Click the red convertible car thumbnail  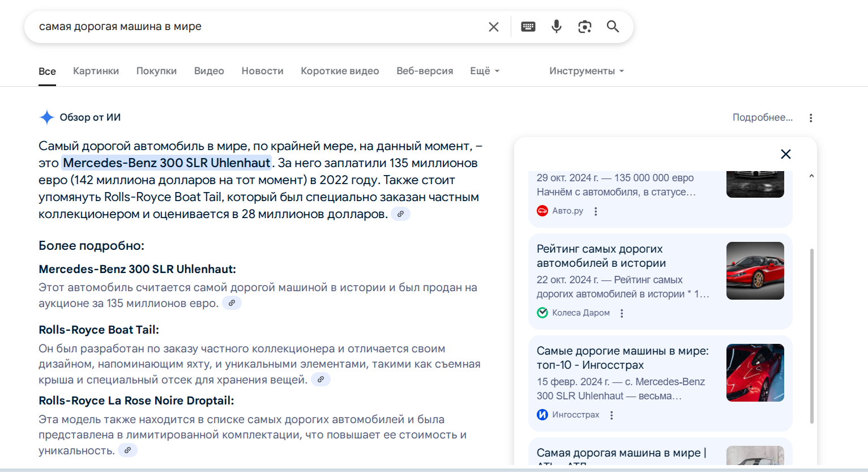tap(755, 271)
